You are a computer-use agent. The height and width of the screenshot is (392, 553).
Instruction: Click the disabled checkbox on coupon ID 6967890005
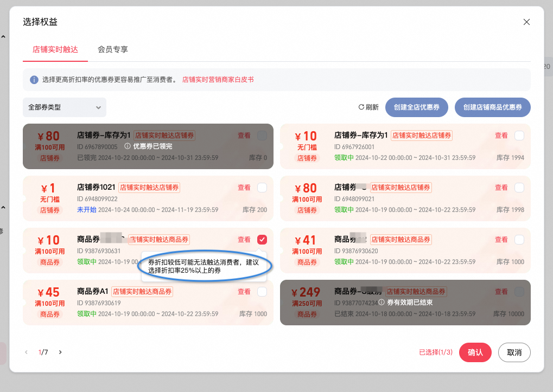(262, 135)
